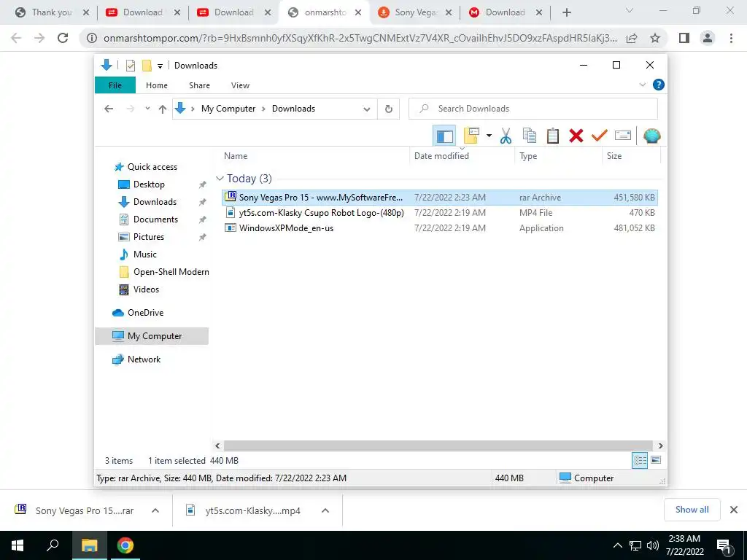Image resolution: width=747 pixels, height=560 pixels.
Task: Open the Home ribbon tab
Action: tap(157, 85)
